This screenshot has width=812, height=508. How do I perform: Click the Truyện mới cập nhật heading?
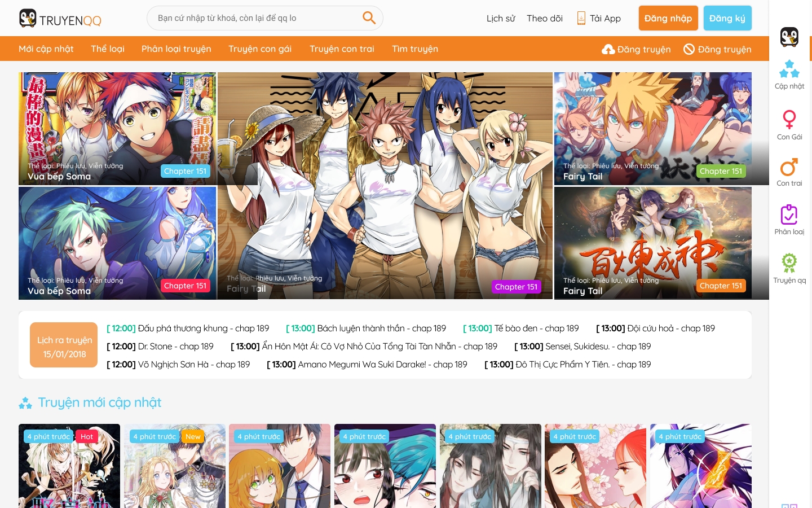(x=100, y=402)
